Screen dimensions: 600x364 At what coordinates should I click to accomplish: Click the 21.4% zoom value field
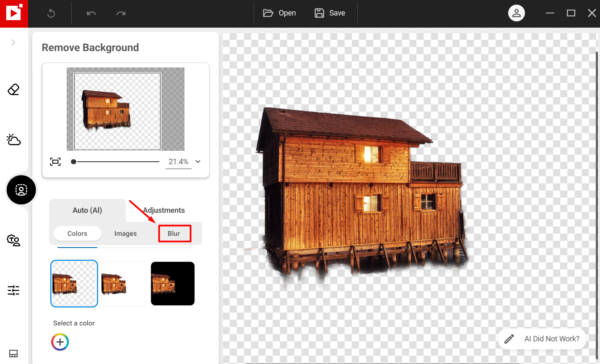[x=179, y=162]
